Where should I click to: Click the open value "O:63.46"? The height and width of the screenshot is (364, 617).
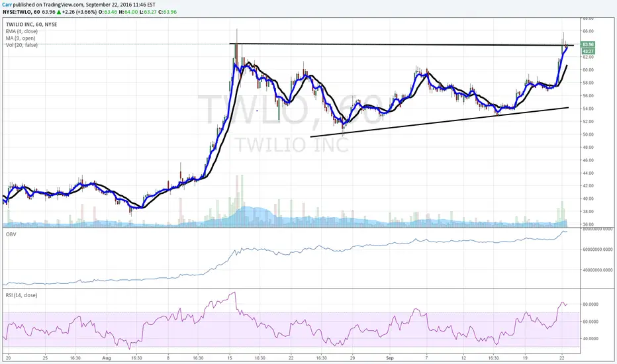pos(108,12)
